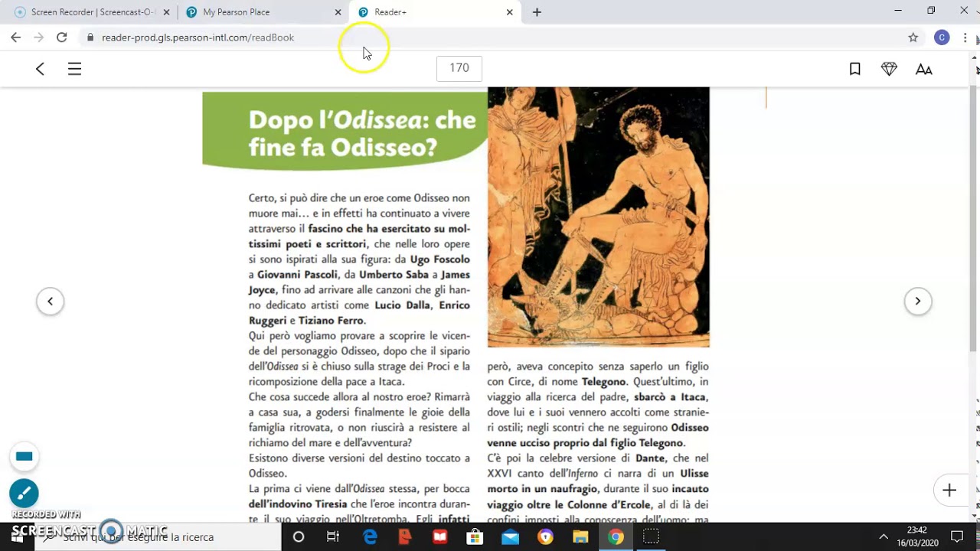Reload the current page

[61, 37]
